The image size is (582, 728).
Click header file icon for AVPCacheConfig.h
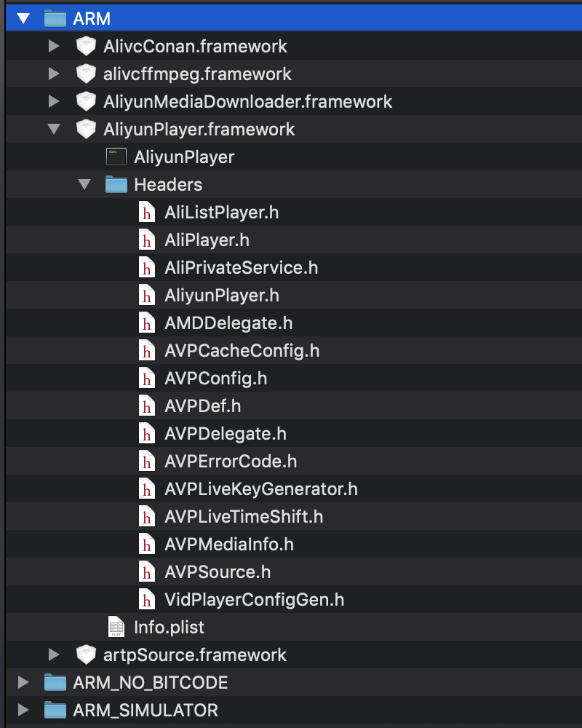[147, 351]
